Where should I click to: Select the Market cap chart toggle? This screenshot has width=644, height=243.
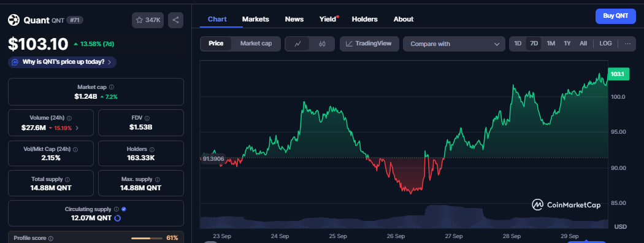256,44
